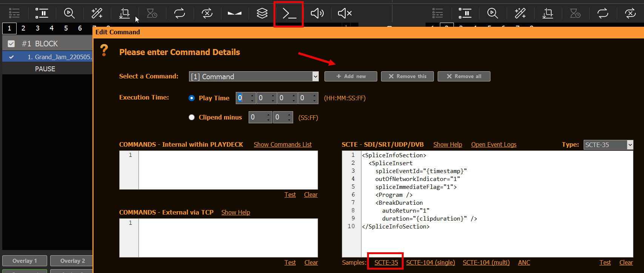Image resolution: width=644 pixels, height=273 pixels.
Task: Switch to left playlist tab 5
Action: (66, 28)
